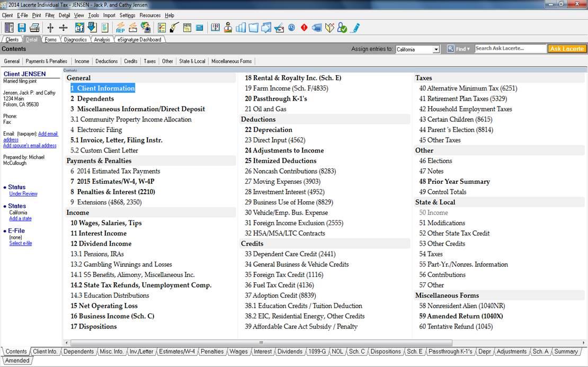588x367 pixels.
Task: Select the Wages tab at bottom
Action: [x=238, y=352]
